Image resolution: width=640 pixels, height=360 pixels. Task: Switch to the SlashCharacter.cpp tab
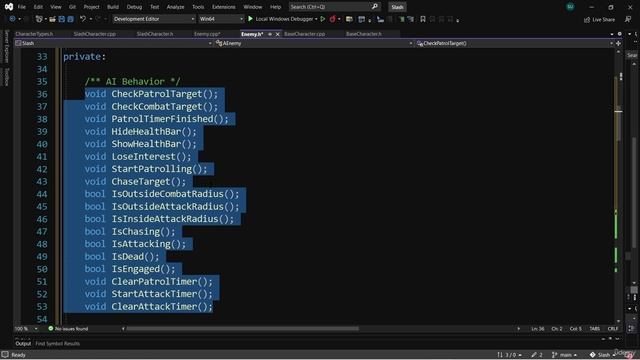click(95, 34)
